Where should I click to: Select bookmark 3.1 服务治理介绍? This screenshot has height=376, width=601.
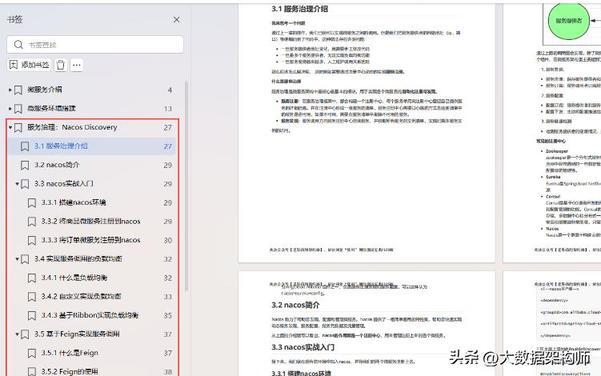click(61, 146)
